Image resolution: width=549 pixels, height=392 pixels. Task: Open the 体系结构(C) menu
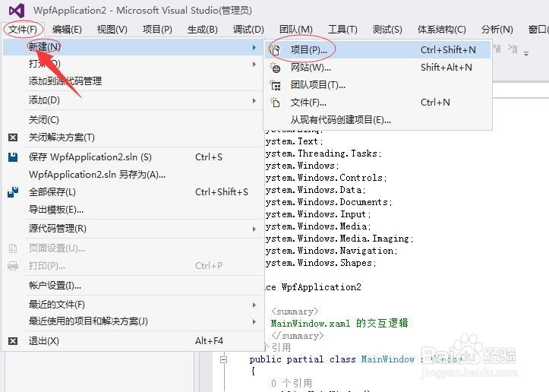coord(441,30)
